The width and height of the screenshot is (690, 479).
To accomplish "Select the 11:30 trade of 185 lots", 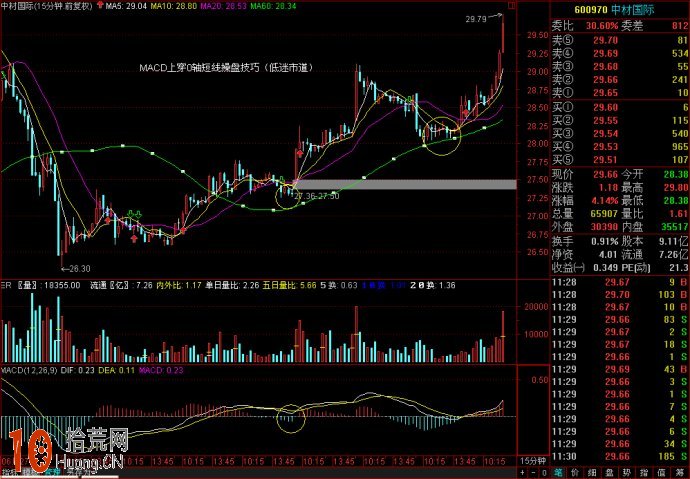I will click(x=620, y=457).
